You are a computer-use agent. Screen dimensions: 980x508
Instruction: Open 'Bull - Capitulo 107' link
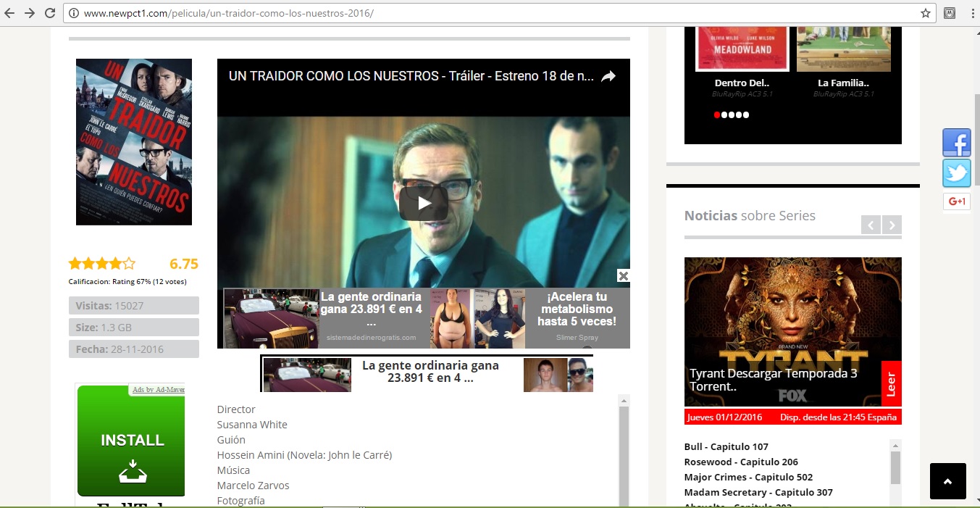coord(726,446)
